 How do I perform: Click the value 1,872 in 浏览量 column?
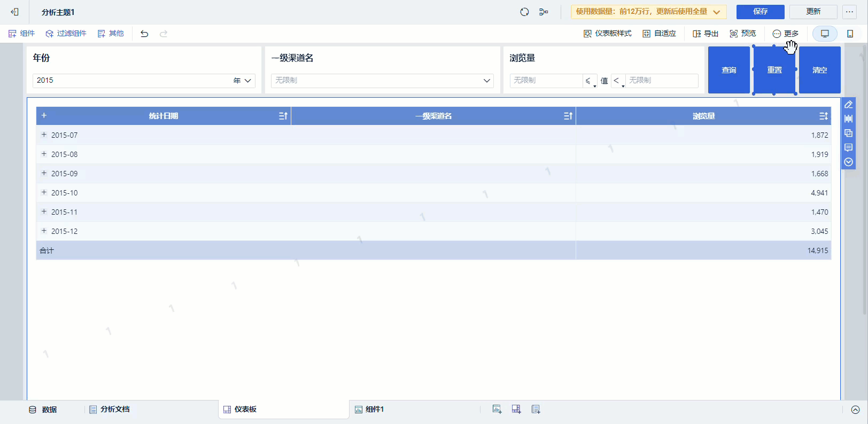[819, 135]
